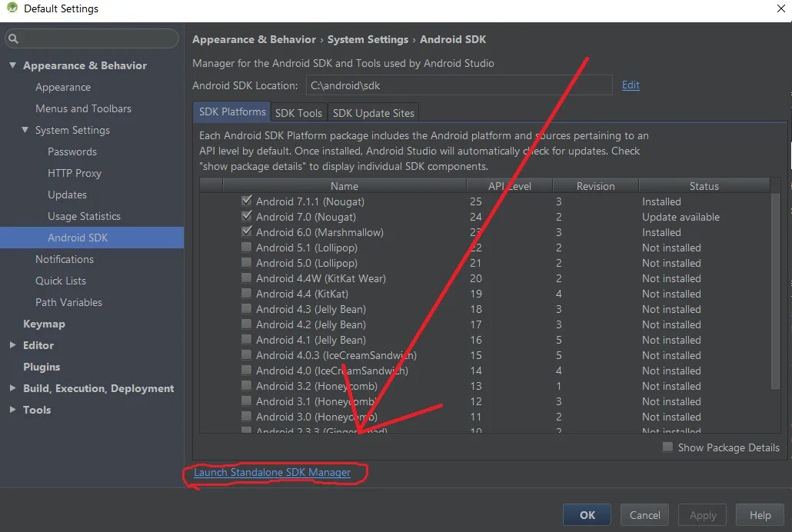Expand Build, Execution, Deployment section

click(12, 388)
